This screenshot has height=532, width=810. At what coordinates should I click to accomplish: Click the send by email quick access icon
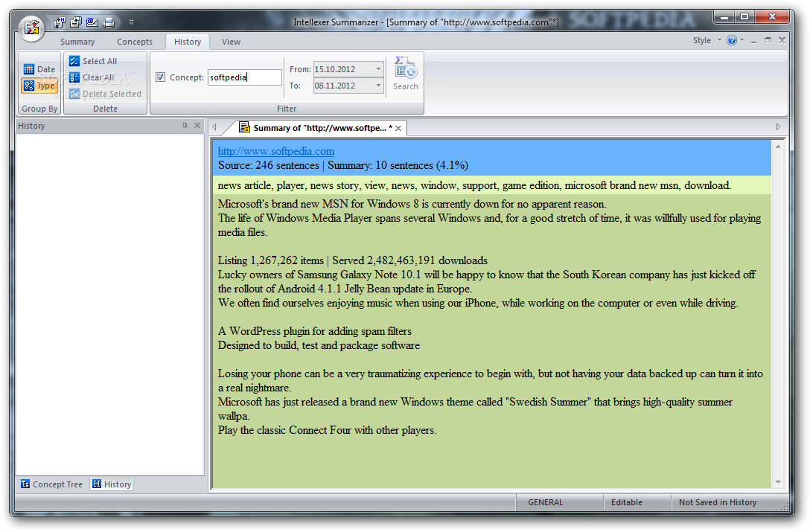92,22
